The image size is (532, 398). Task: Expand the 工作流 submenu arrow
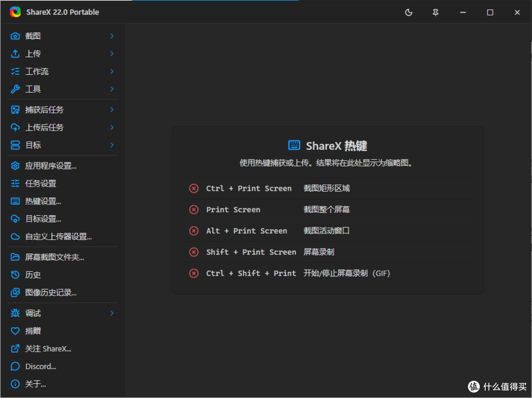[x=112, y=71]
